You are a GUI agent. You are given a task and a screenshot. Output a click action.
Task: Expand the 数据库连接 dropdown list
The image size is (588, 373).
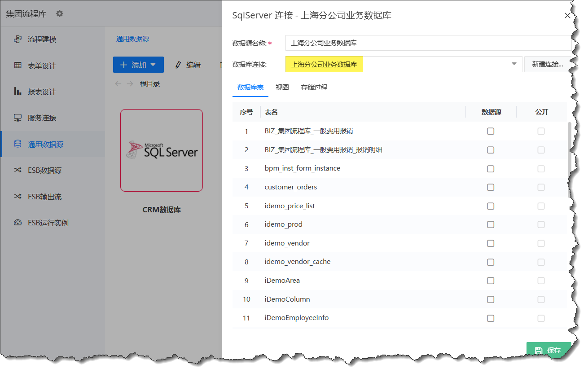514,64
